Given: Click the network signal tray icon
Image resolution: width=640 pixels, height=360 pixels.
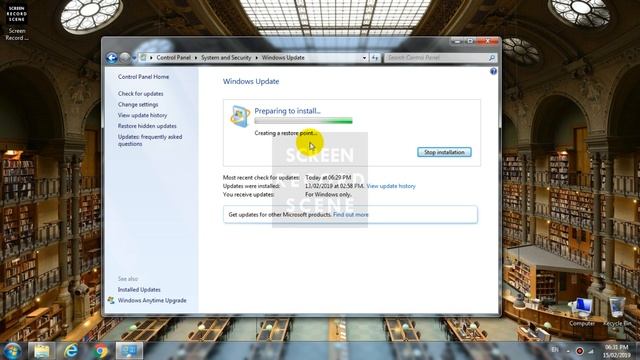Looking at the screenshot, I should click(590, 351).
